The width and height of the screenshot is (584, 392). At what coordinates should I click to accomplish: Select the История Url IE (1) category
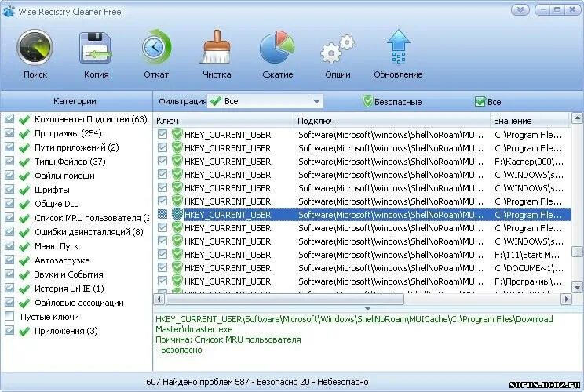click(69, 289)
